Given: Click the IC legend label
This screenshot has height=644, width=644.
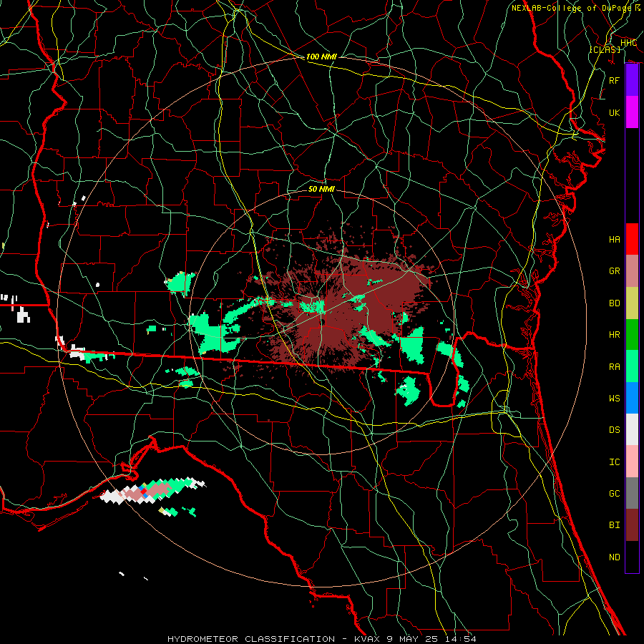Looking at the screenshot, I should coord(615,462).
